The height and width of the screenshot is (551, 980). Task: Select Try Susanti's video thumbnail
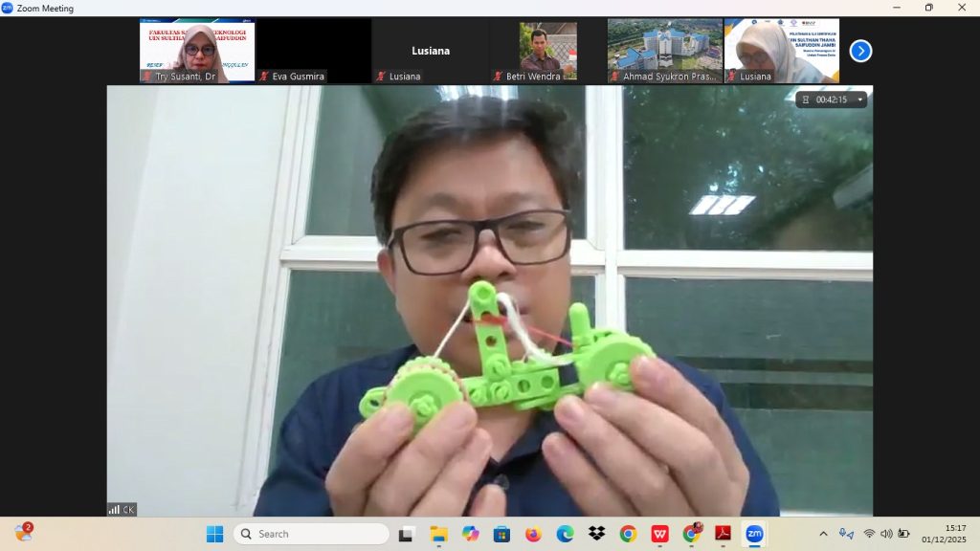point(197,50)
